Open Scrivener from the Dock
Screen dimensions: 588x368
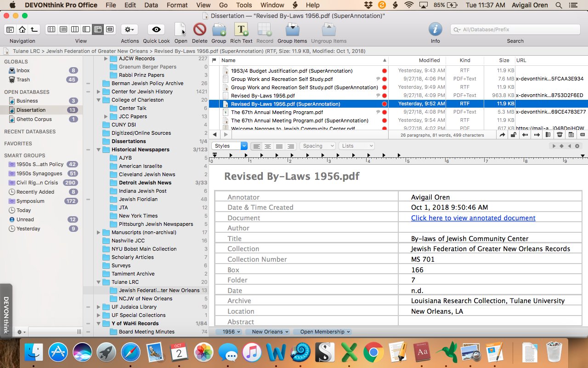(325, 353)
